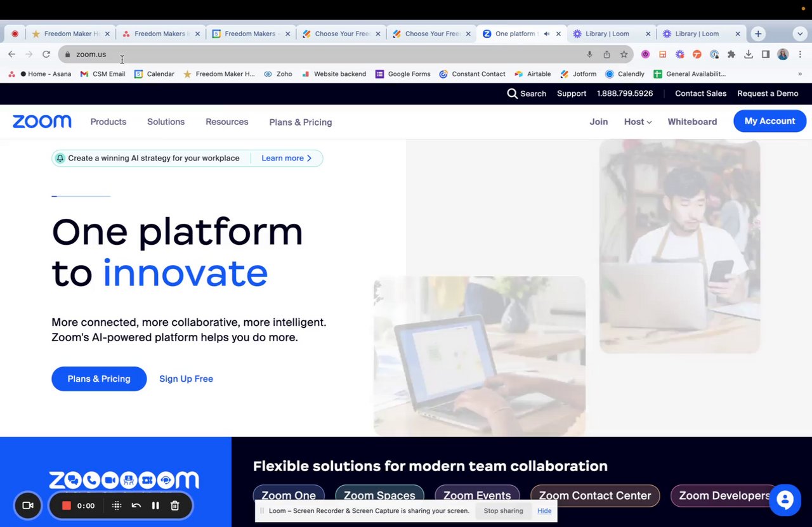Viewport: 812px width, 527px height.
Task: Open the Zoom site search
Action: [x=527, y=93]
